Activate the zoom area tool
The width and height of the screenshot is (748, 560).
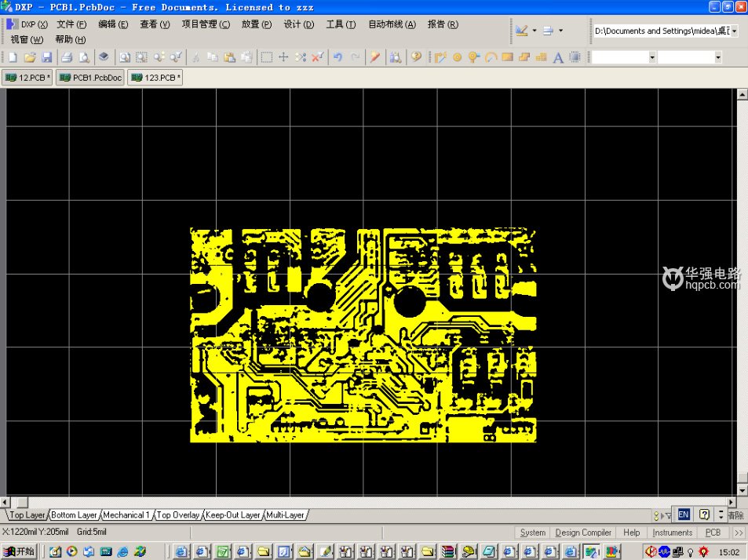pyautogui.click(x=140, y=56)
